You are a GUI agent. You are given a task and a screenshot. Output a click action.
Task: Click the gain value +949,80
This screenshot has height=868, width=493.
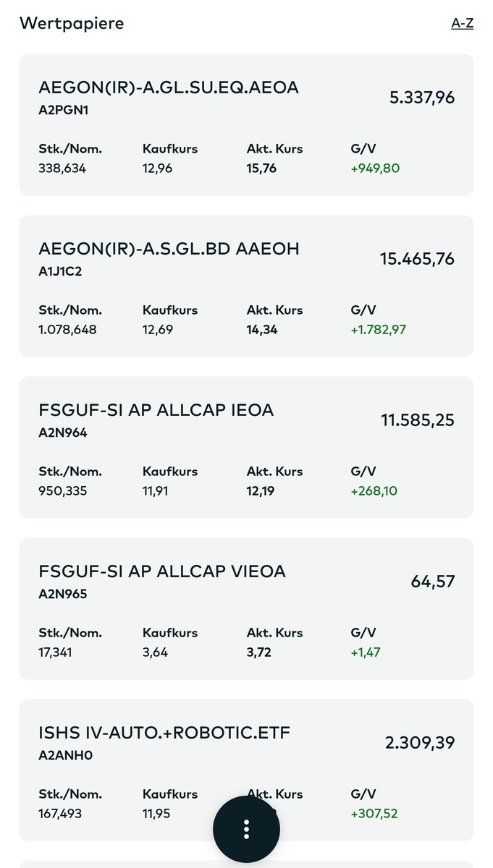(375, 169)
